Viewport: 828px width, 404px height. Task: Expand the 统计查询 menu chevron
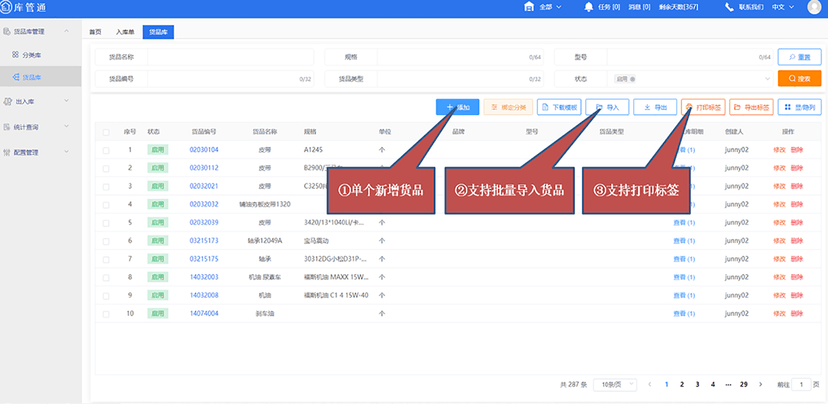(67, 126)
